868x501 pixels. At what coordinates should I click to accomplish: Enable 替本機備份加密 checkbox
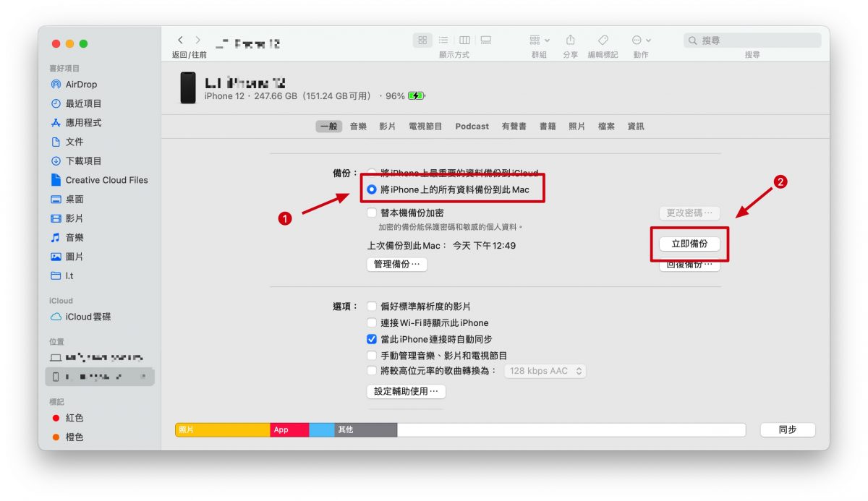(372, 213)
